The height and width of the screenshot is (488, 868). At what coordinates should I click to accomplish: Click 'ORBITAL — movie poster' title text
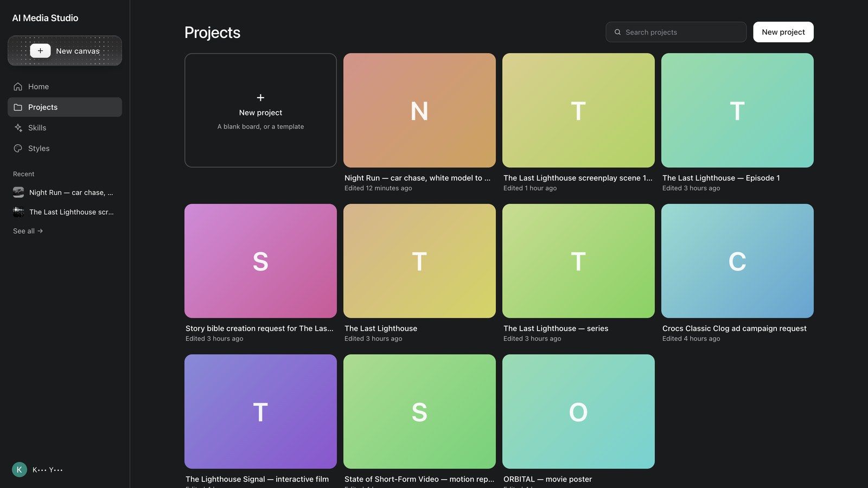547,479
